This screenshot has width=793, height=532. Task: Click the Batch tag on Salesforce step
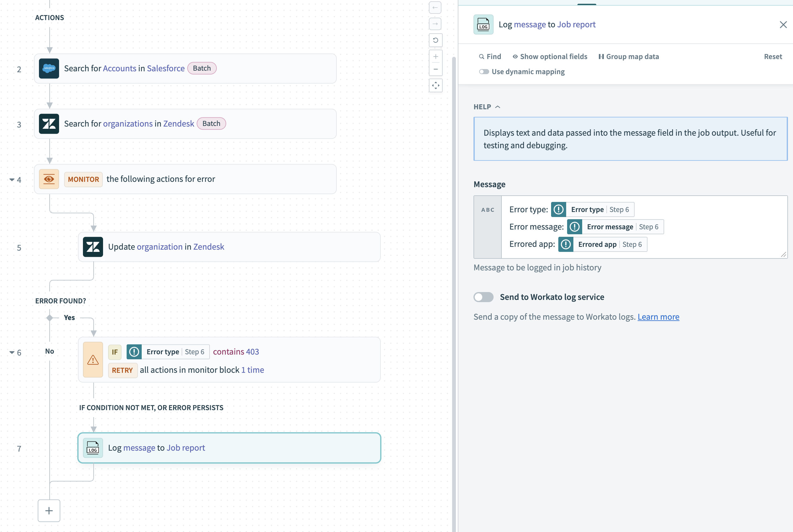202,68
